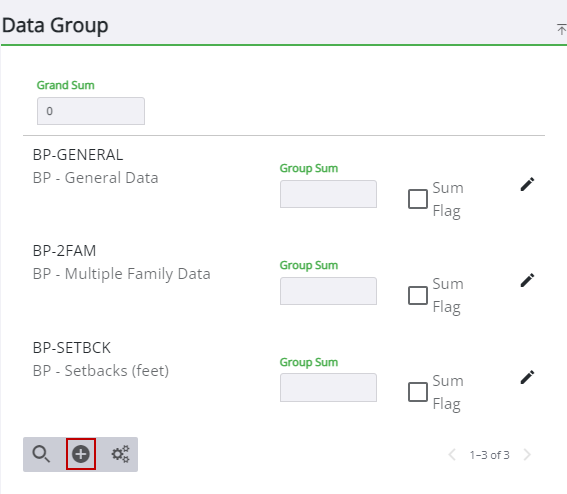Screen dimensions: 567x494
Task: Select the BP-GENERAL group code text
Action: 78,155
